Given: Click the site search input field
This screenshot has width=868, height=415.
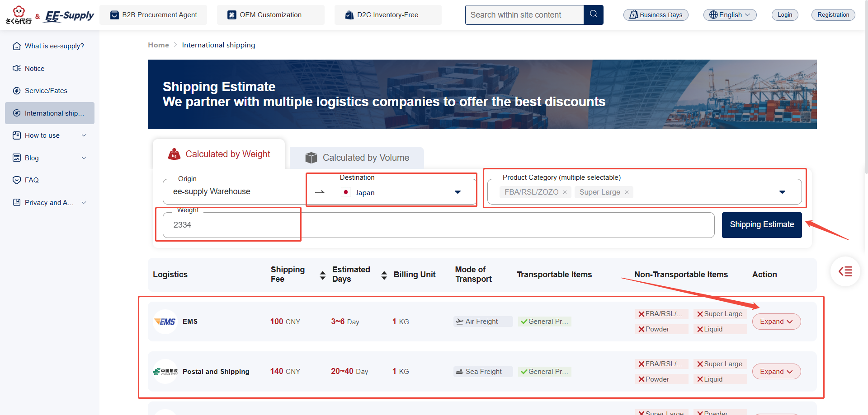Looking at the screenshot, I should pos(524,15).
